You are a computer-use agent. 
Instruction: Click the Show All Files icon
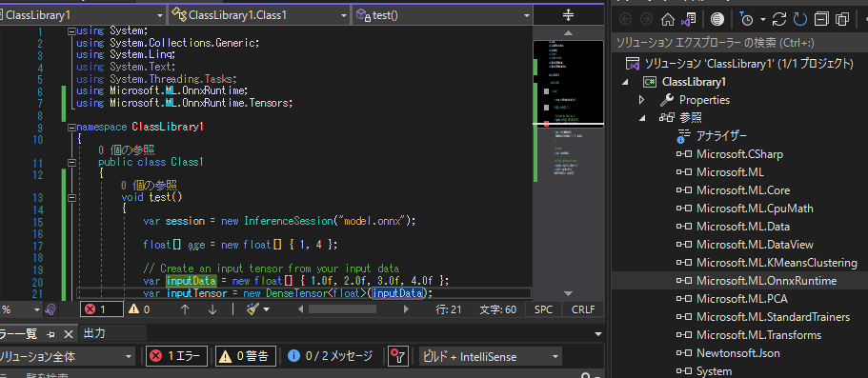[x=842, y=19]
